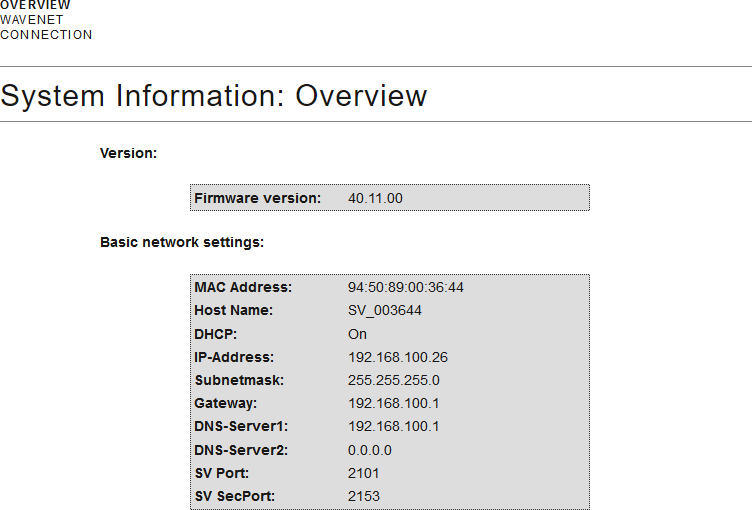Click the DHCP status value On

[357, 334]
